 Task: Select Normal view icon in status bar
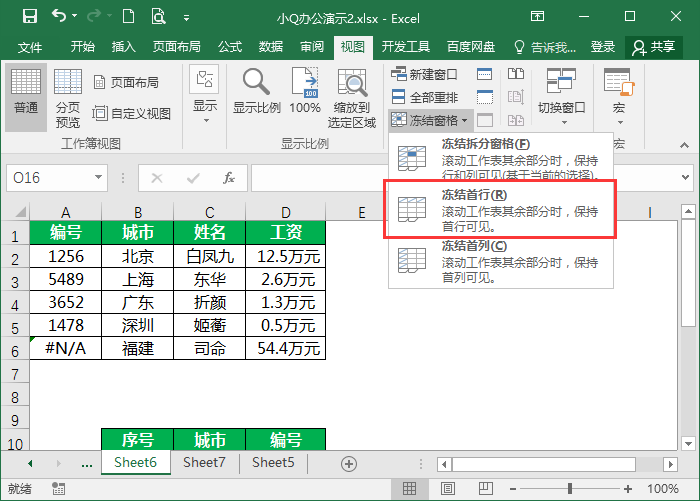(409, 488)
